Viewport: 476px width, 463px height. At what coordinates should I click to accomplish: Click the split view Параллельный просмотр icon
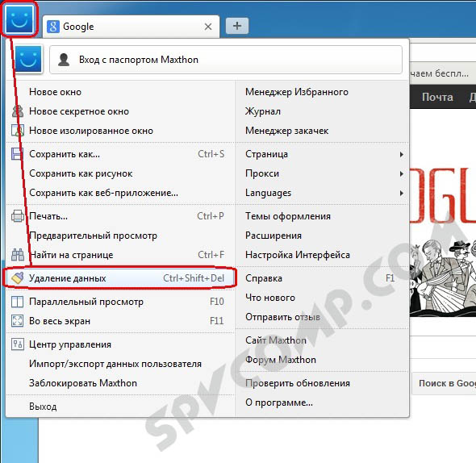[17, 302]
